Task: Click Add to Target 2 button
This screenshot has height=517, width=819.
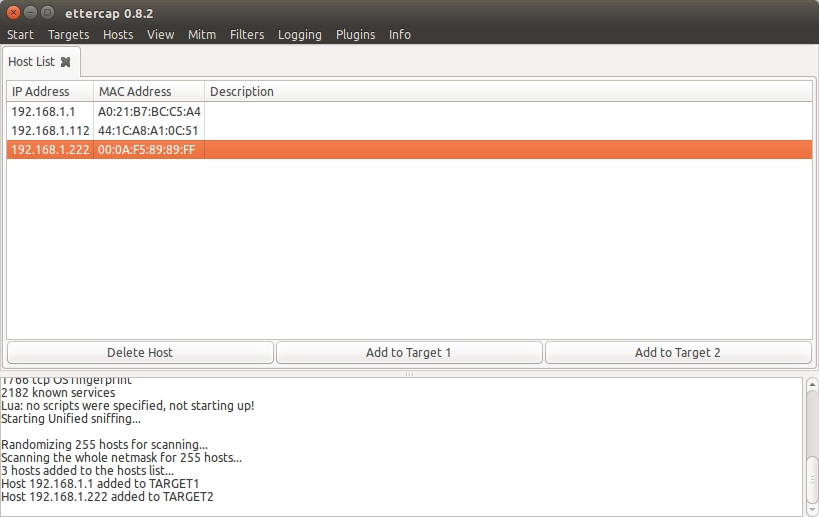Action: 677,352
